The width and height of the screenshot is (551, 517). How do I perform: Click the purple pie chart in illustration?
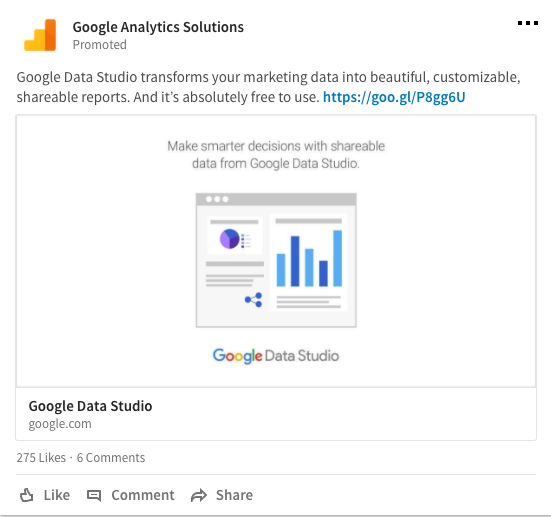(x=230, y=239)
